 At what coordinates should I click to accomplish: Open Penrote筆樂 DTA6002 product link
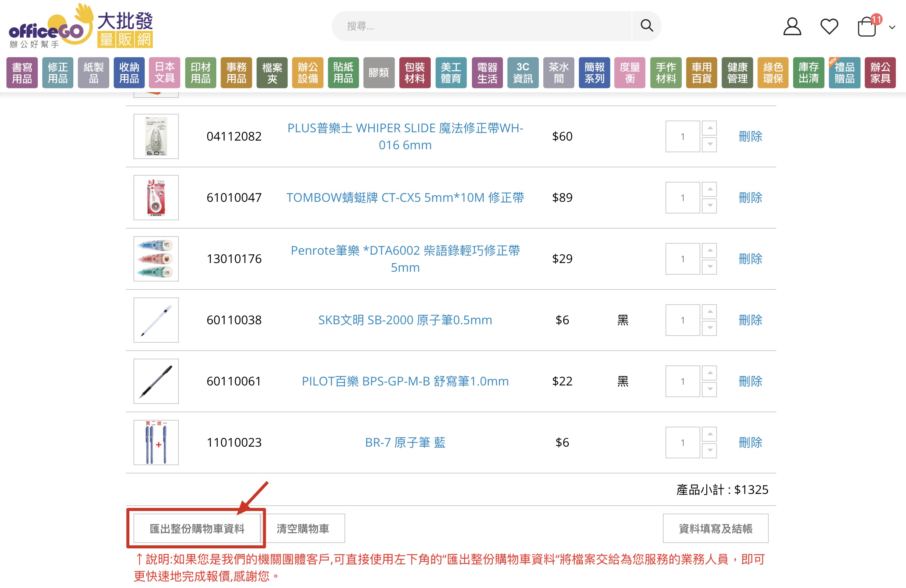(405, 259)
